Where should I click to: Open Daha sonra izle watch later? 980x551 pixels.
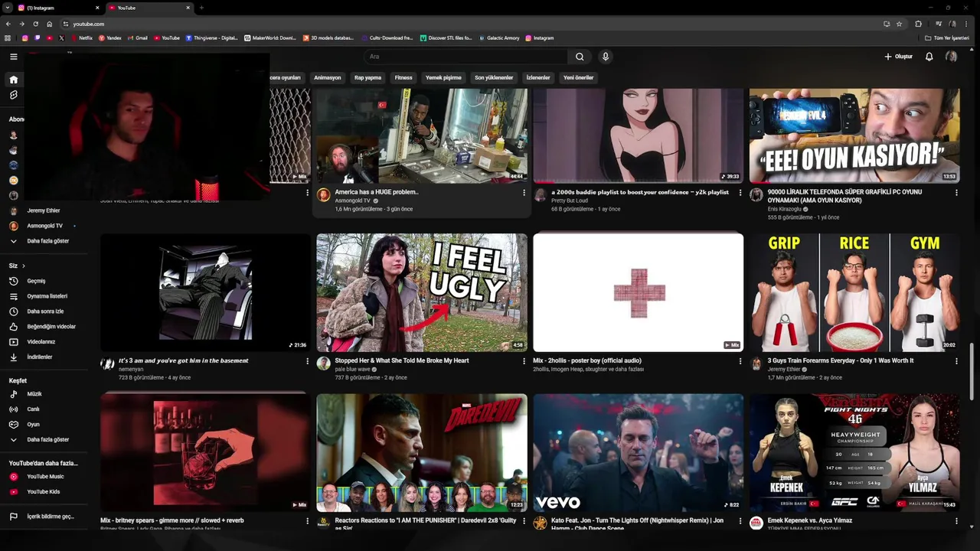tap(46, 311)
